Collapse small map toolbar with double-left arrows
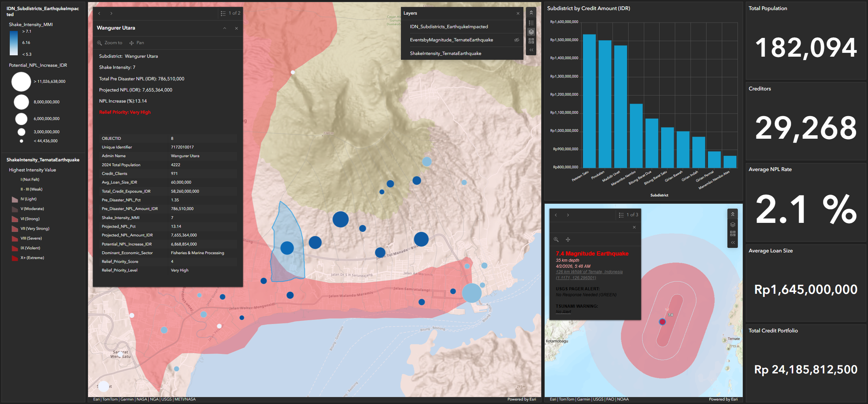 pyautogui.click(x=733, y=243)
